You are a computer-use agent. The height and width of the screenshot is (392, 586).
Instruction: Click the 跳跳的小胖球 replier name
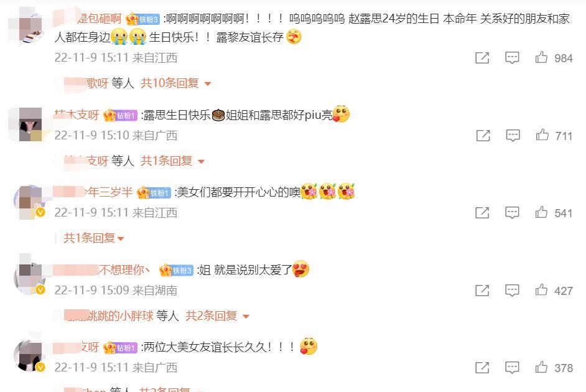[x=109, y=315]
